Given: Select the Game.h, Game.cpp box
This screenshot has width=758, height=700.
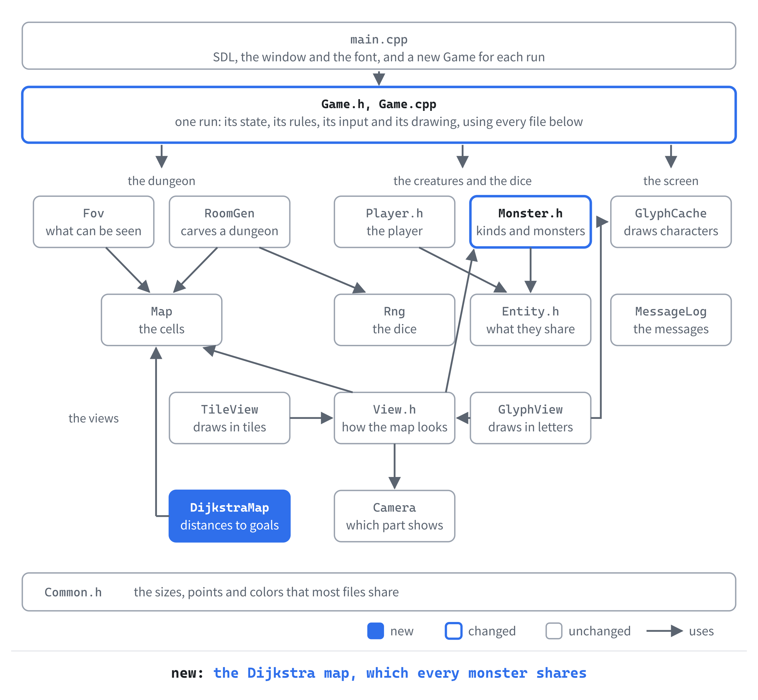Looking at the screenshot, I should (379, 115).
